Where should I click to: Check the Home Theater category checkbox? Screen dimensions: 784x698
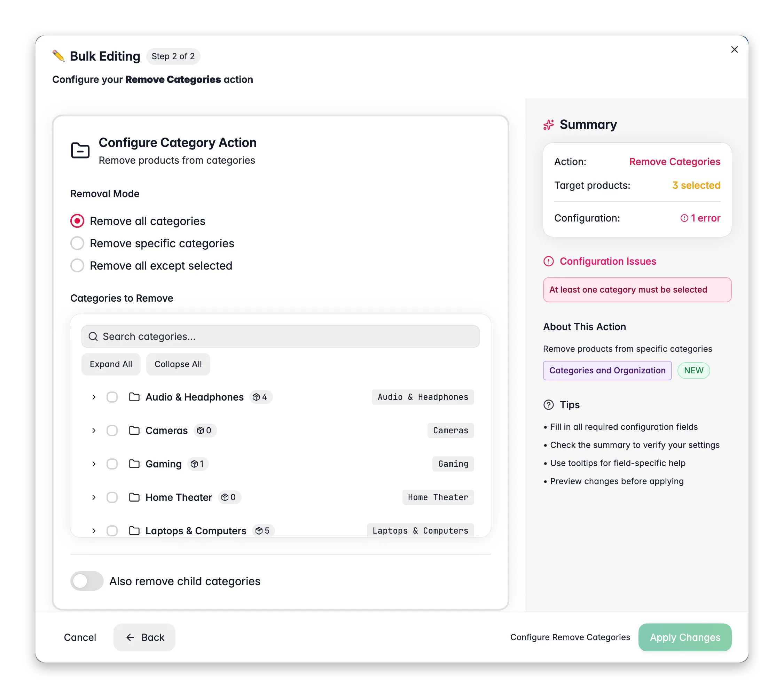coord(112,497)
